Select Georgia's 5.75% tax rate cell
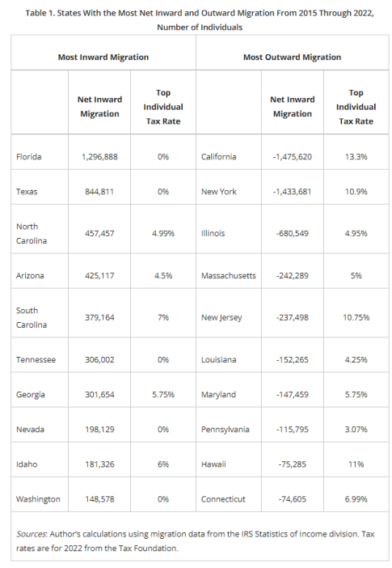Viewport: 392px width, 568px height. [x=163, y=395]
